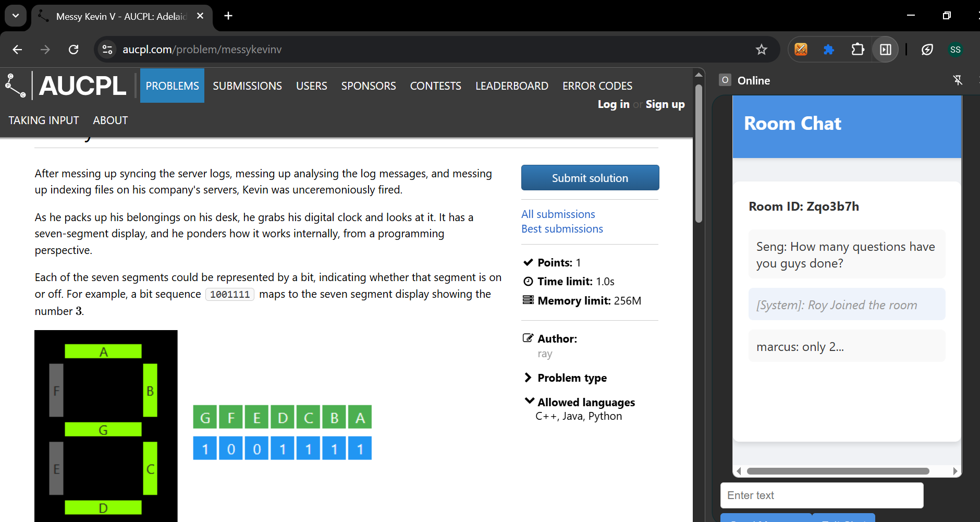The width and height of the screenshot is (980, 522).
Task: Open the SUBMISSIONS navigation tab
Action: (247, 86)
